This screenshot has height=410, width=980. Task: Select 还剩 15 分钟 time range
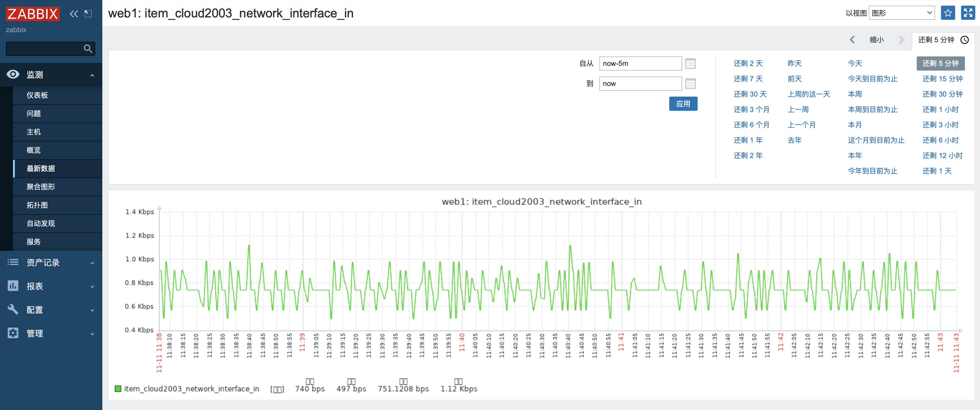[x=942, y=79]
